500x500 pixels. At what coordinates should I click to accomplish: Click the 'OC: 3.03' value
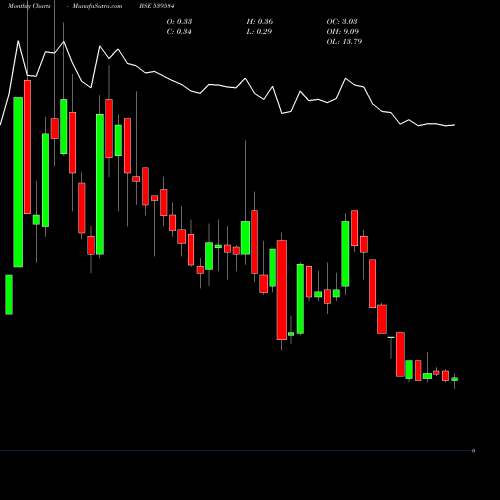pyautogui.click(x=342, y=21)
